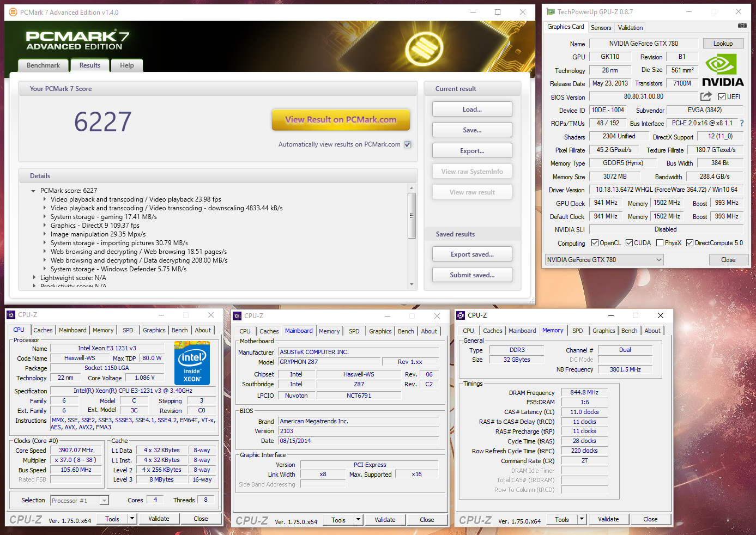The height and width of the screenshot is (535, 756).
Task: Maximize the PCMark 7 window
Action: [498, 12]
